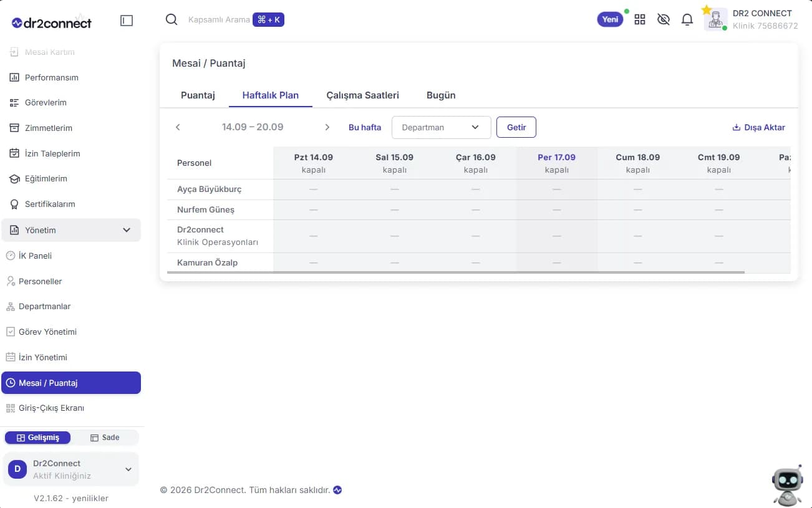812x508 pixels.
Task: Click the horizontal scrollbar under the table
Action: pos(456,272)
